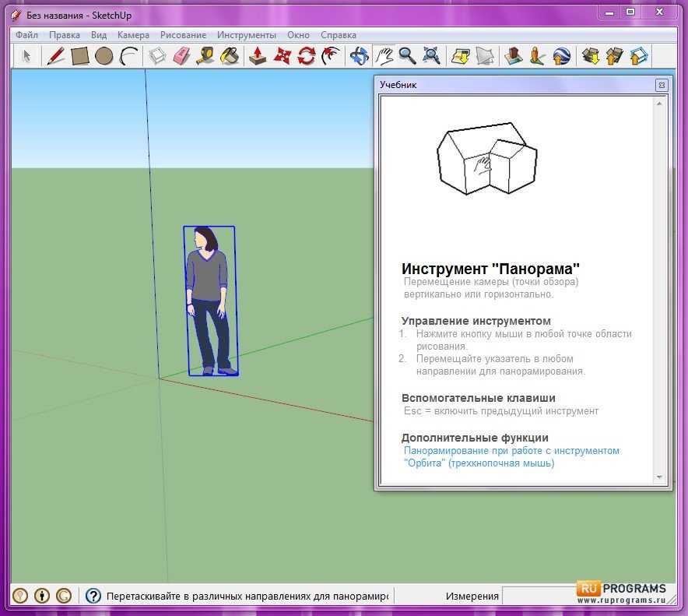Close the Учебник panel
Image resolution: width=688 pixels, height=616 pixels.
662,85
